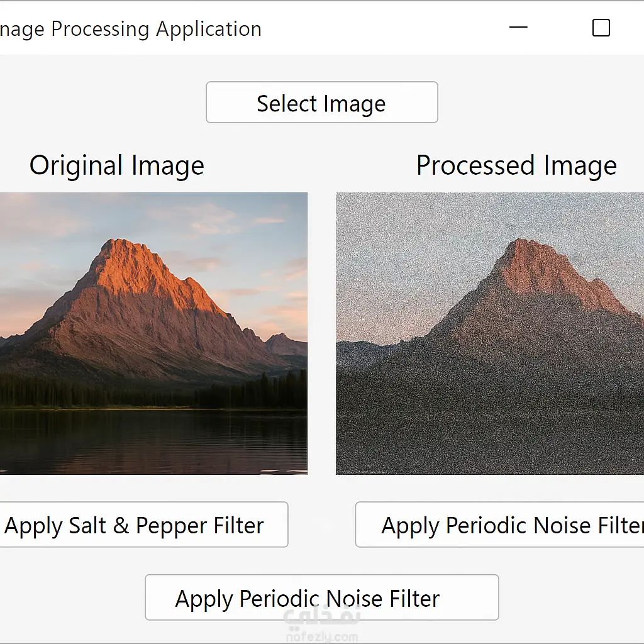Viewport: 644px width, 644px height.
Task: Select the noisy processed image preview
Action: point(490,333)
